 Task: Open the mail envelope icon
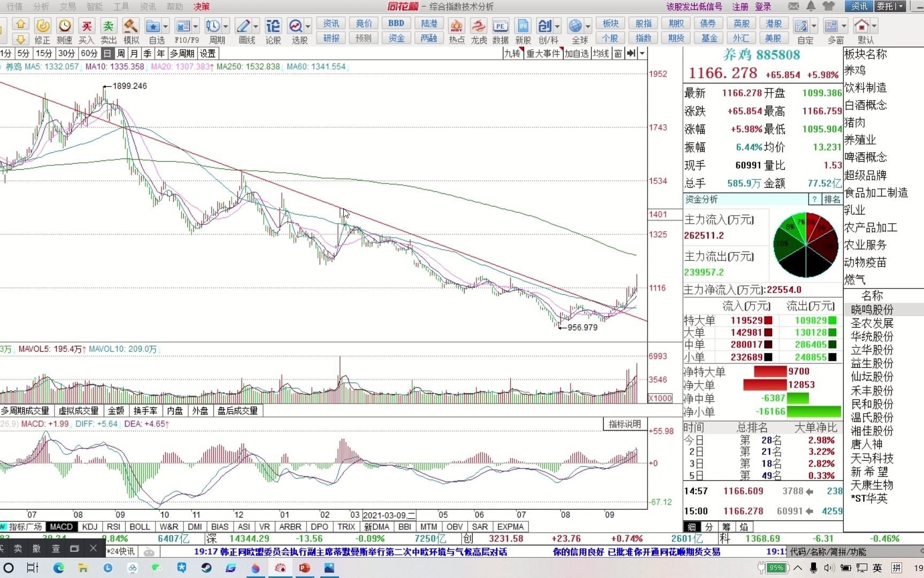point(794,6)
